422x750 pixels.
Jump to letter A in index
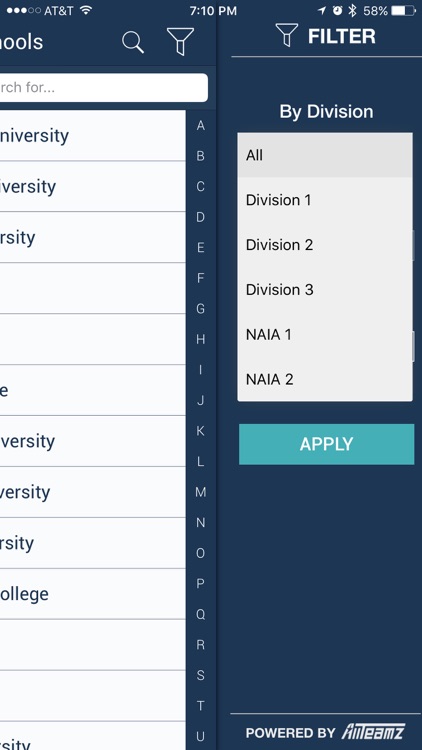(x=200, y=125)
